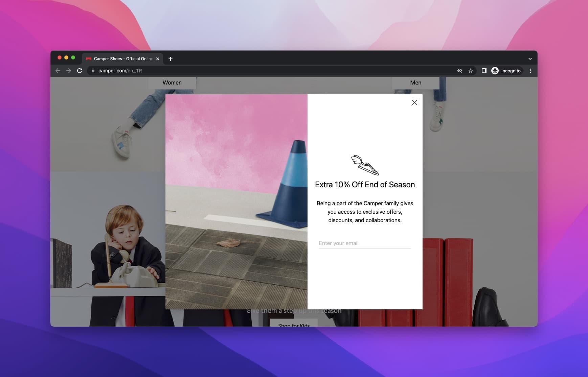
Task: Click the Extra 10% Off End of Season heading
Action: (x=365, y=185)
